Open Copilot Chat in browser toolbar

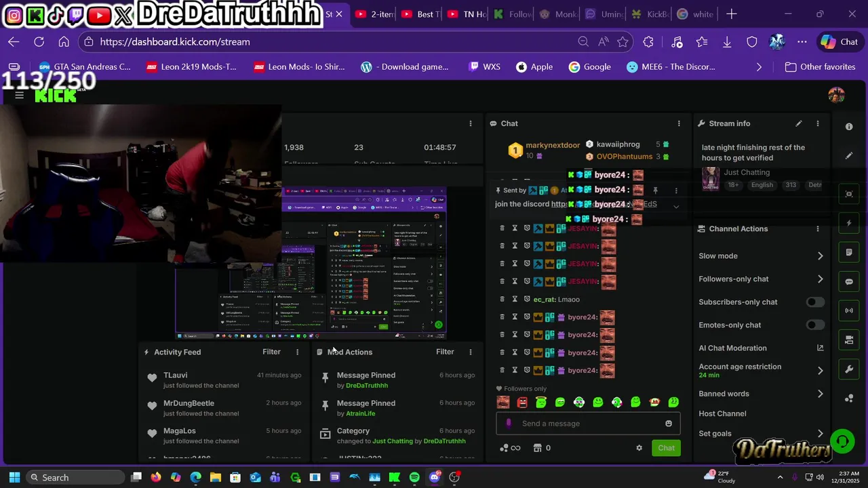point(840,42)
